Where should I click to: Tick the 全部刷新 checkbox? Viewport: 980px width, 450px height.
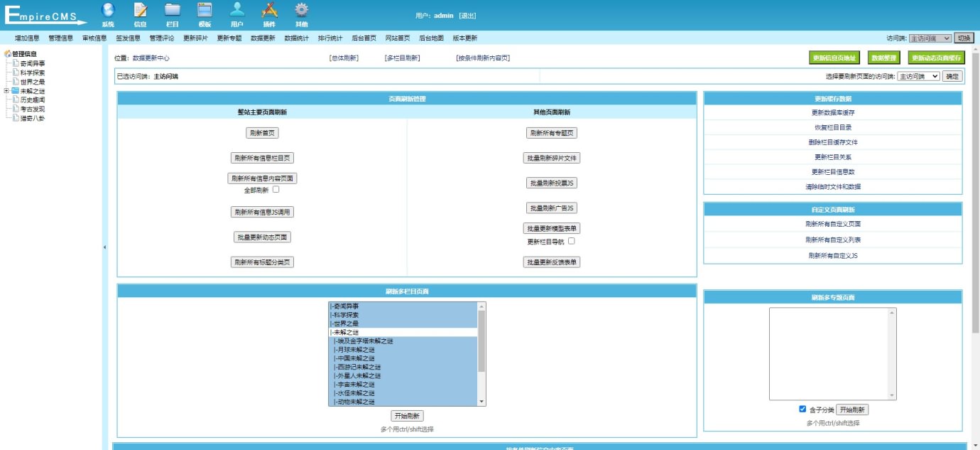276,190
